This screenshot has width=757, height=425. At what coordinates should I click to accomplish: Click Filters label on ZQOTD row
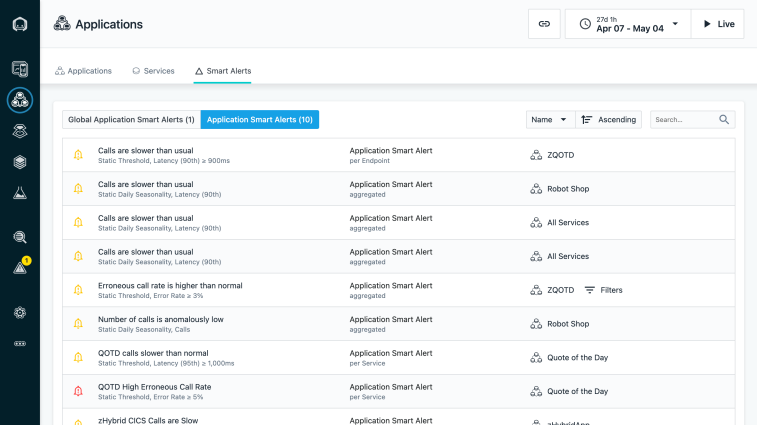pos(611,290)
